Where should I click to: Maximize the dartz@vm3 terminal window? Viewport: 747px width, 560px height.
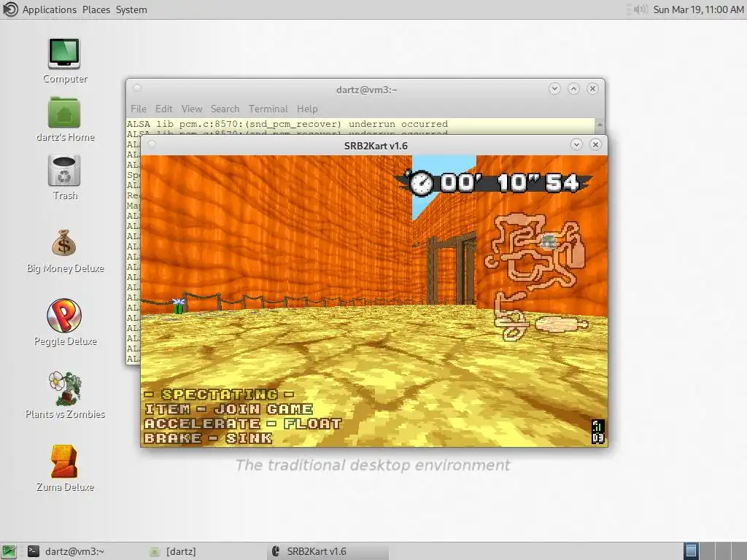click(x=573, y=88)
